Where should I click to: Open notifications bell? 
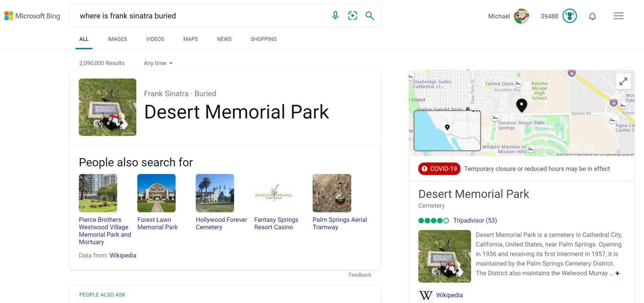coord(592,16)
